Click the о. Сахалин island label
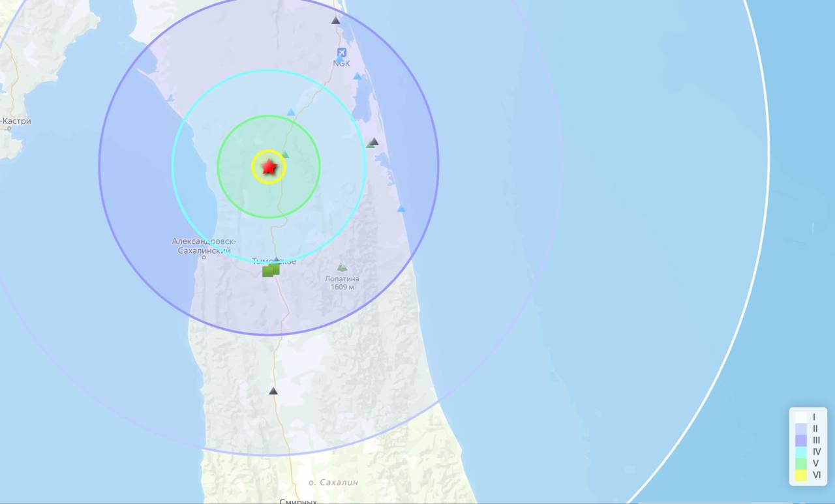This screenshot has height=504, width=835. [333, 482]
